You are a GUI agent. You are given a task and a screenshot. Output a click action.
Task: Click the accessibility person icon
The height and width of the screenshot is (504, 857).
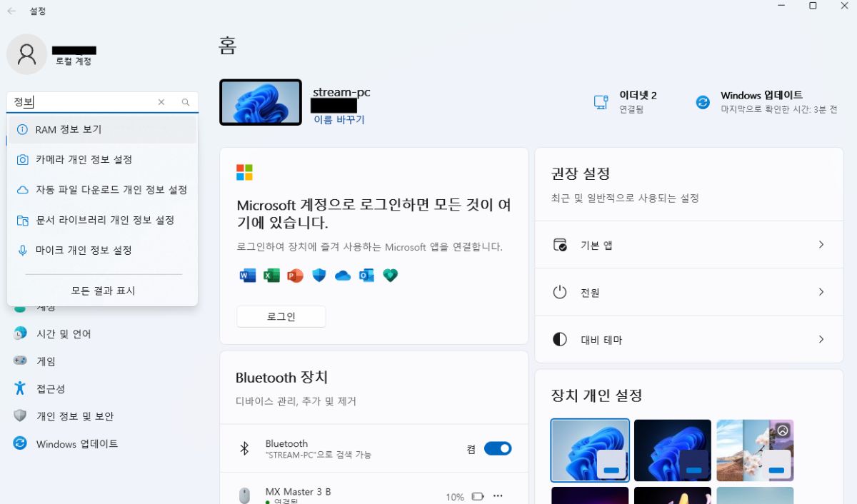(x=20, y=388)
